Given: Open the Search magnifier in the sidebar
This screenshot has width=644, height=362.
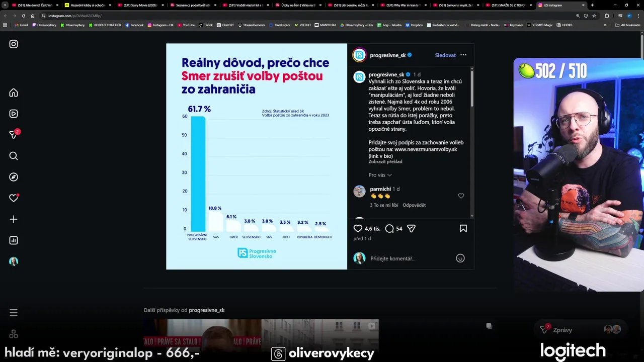Looking at the screenshot, I should 14,156.
